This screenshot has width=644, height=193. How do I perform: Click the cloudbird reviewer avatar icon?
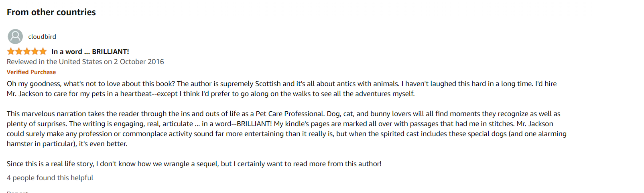point(15,36)
